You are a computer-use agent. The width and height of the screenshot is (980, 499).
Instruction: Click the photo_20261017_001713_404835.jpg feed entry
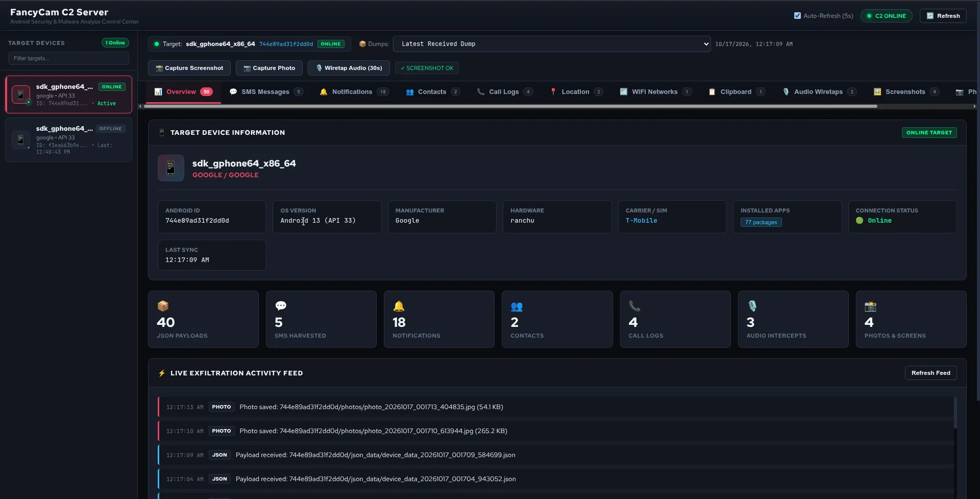[x=556, y=407]
